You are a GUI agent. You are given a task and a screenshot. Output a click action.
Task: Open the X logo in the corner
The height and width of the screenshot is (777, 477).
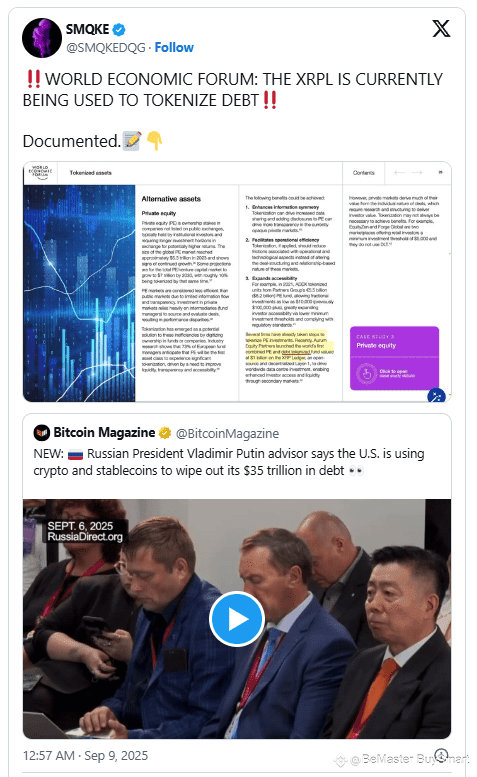click(x=441, y=29)
